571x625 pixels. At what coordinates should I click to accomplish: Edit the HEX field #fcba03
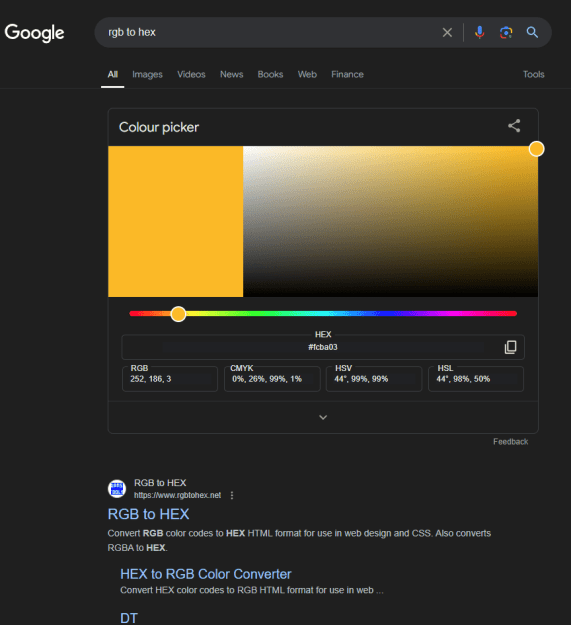click(323, 347)
